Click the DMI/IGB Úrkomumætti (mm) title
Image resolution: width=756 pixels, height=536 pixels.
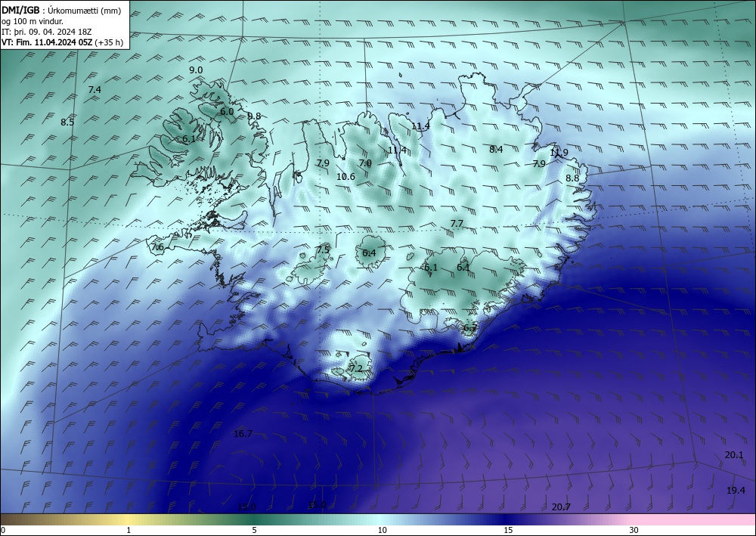tap(61, 11)
